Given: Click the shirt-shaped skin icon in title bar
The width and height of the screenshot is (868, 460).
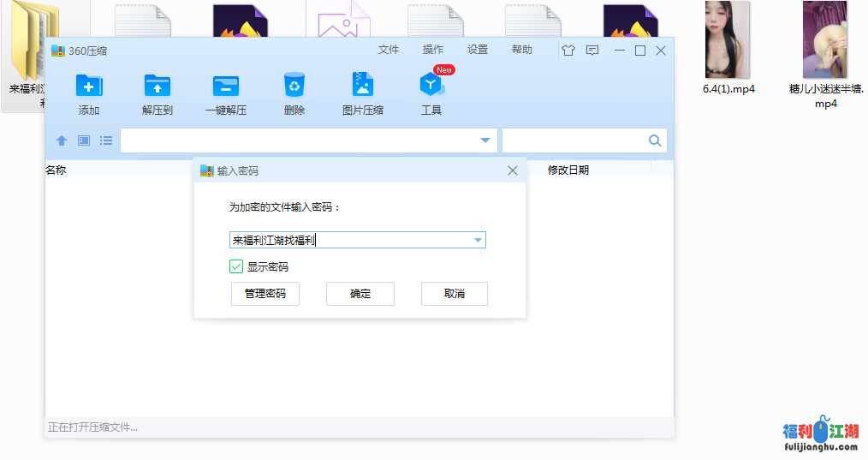Looking at the screenshot, I should (x=568, y=51).
